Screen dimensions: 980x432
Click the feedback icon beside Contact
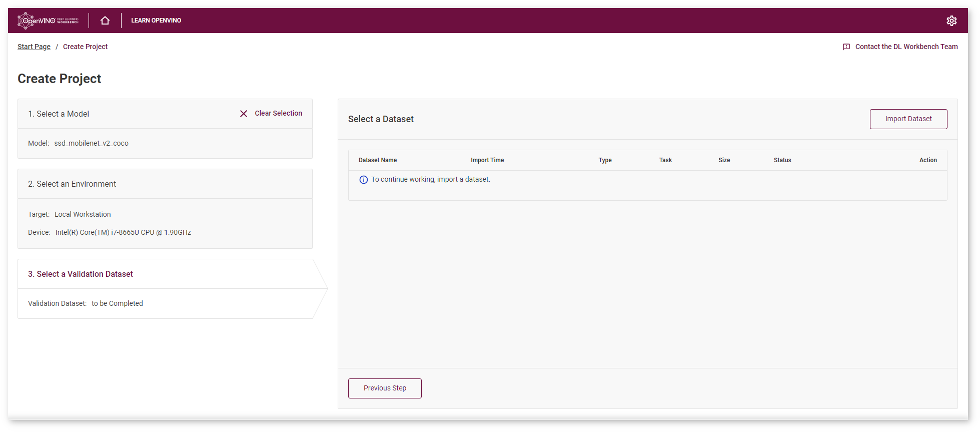846,47
